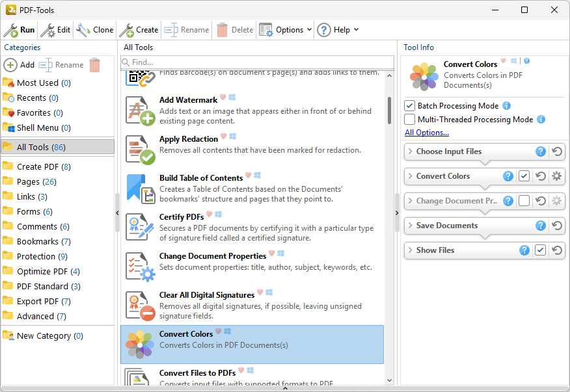The image size is (570, 392).
Task: Open the All Options link
Action: (x=426, y=133)
